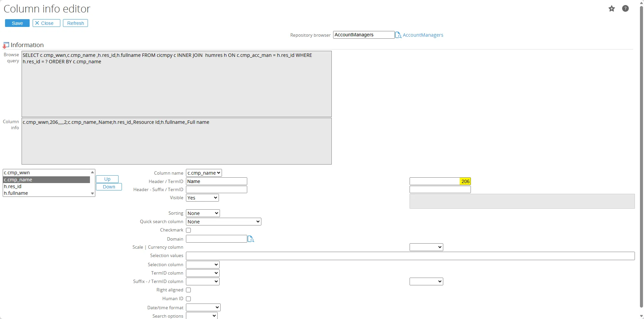Click Save button
The height and width of the screenshot is (319, 644).
(x=17, y=23)
